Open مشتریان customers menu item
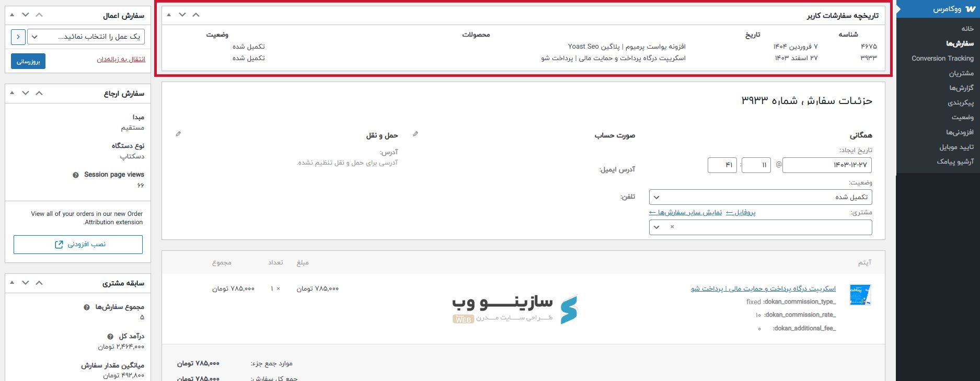980x381 pixels. (961, 73)
